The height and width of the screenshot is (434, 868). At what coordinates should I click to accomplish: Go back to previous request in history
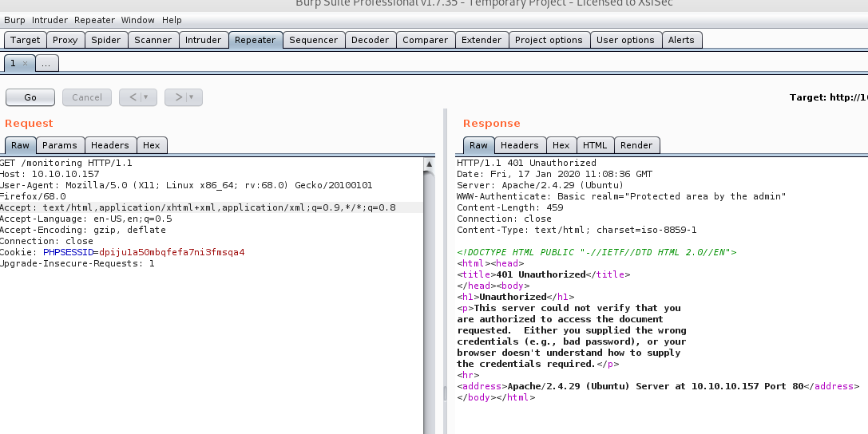point(133,97)
